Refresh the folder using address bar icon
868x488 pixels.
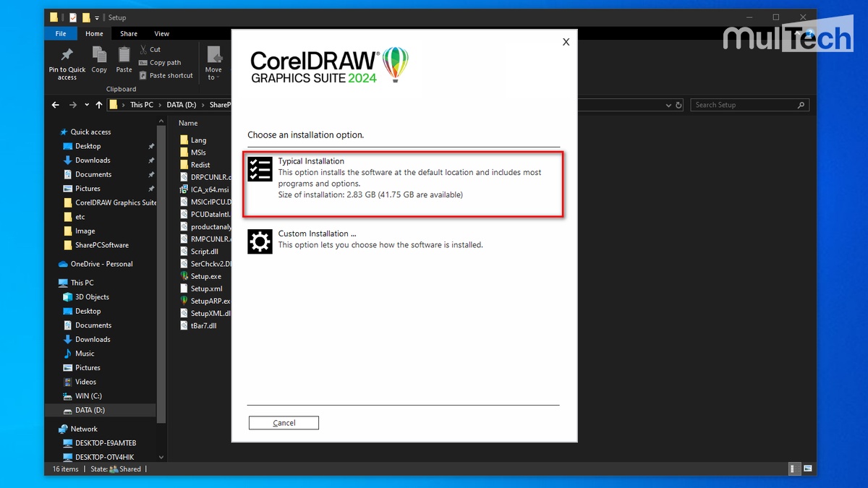click(x=678, y=105)
